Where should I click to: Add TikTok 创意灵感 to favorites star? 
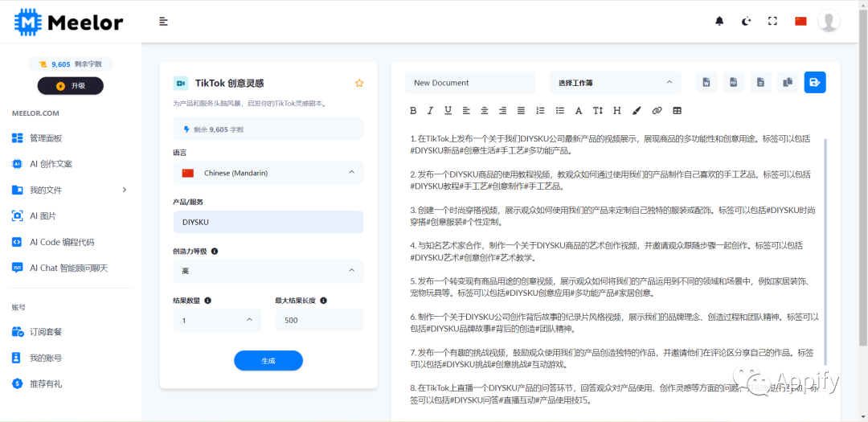pyautogui.click(x=359, y=83)
